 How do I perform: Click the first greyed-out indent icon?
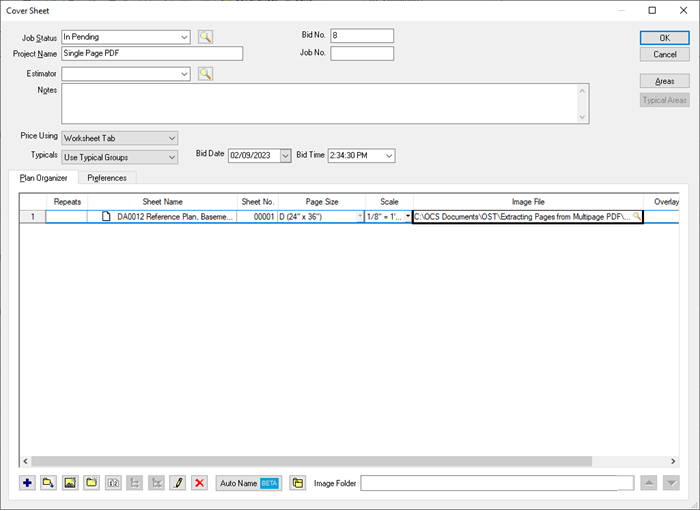point(135,483)
